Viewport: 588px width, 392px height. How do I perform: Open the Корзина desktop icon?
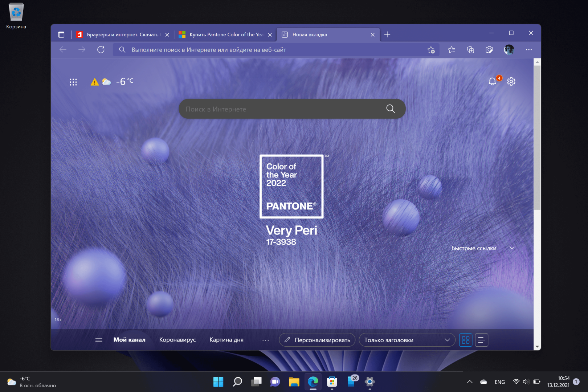(16, 16)
